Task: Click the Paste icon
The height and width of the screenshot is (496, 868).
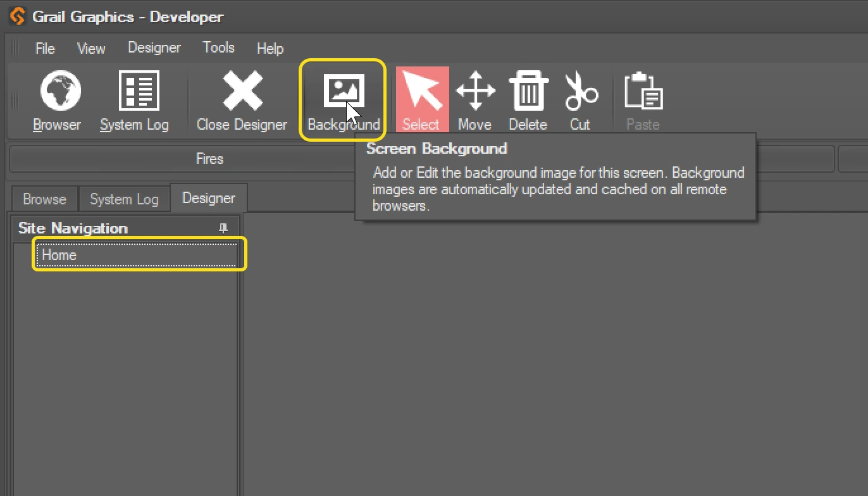Action: pyautogui.click(x=642, y=98)
